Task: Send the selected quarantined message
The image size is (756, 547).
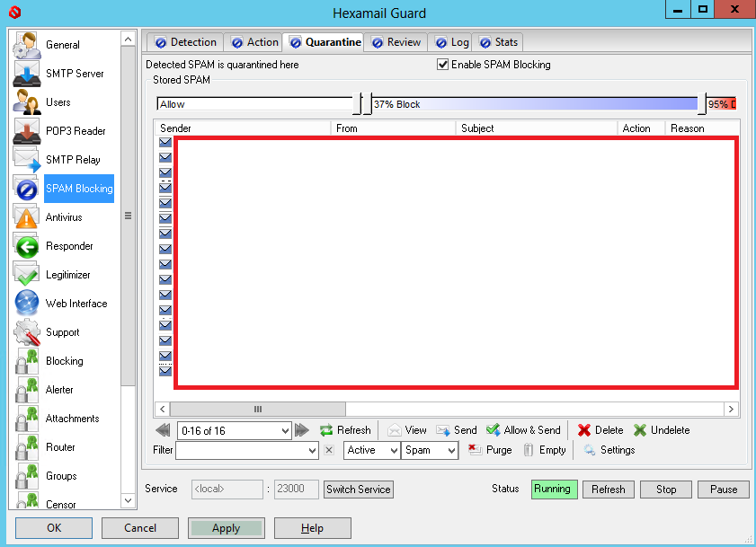Action: coord(456,430)
